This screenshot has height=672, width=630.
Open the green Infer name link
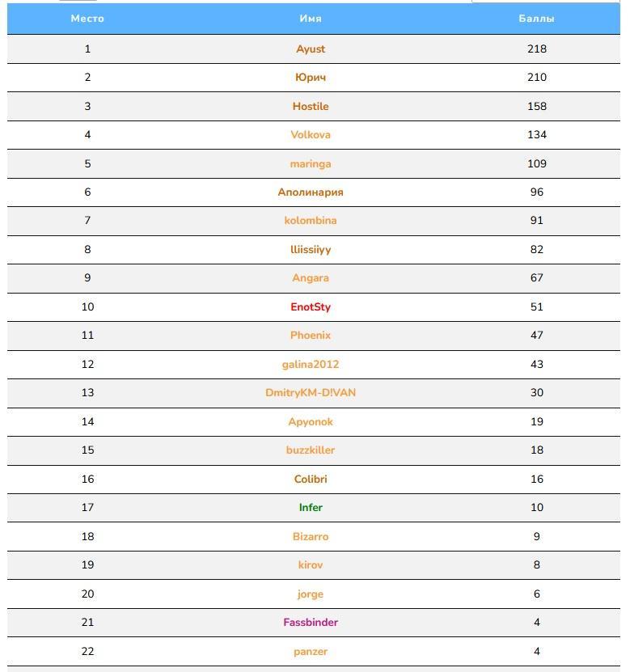click(x=311, y=508)
